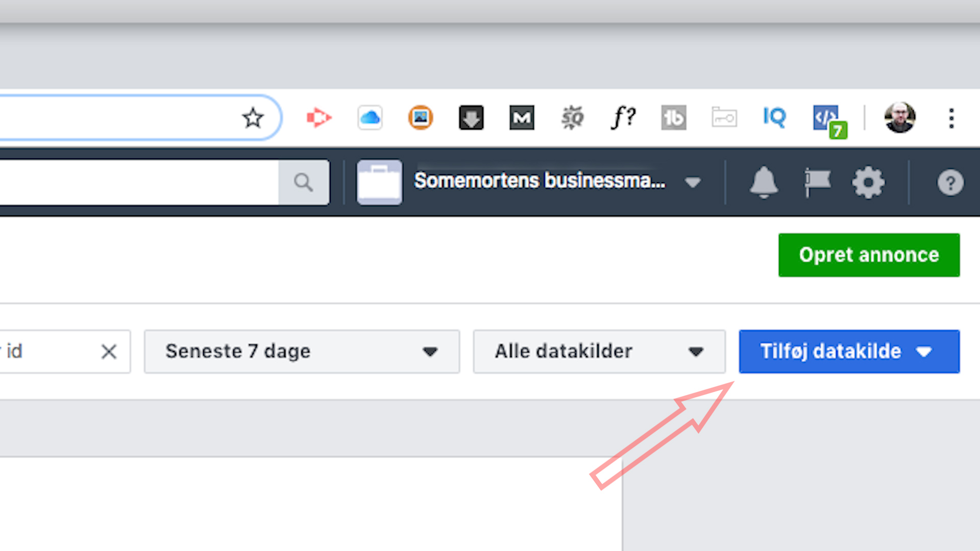Open the Seneste 7 dage dropdown

(302, 352)
